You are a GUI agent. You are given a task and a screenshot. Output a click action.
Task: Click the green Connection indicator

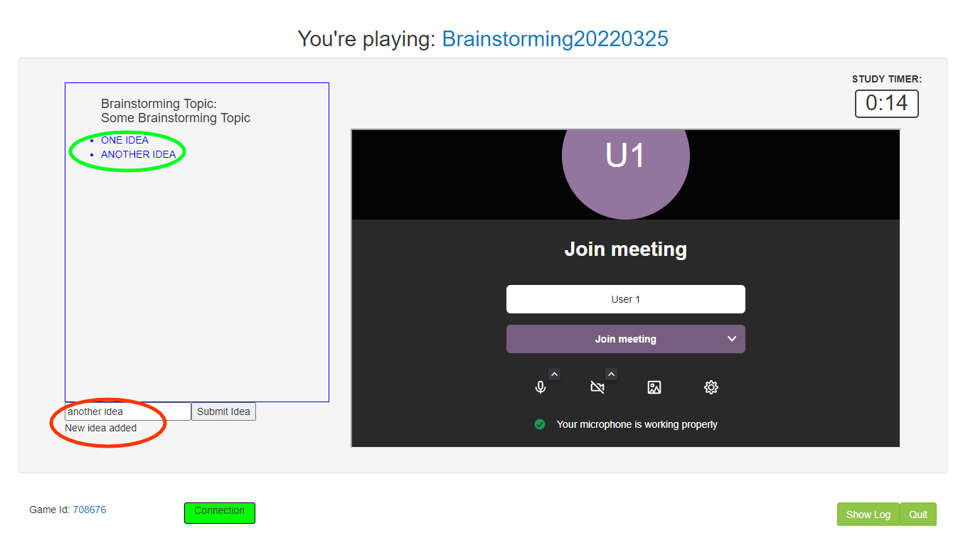click(219, 512)
